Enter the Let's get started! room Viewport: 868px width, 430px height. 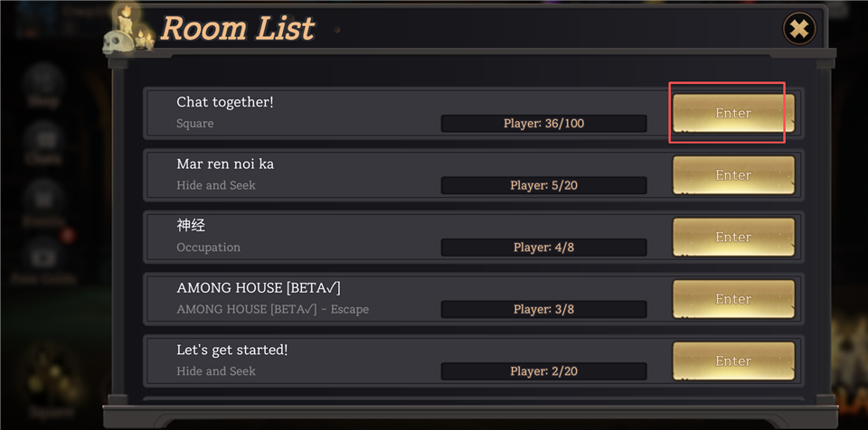click(733, 360)
